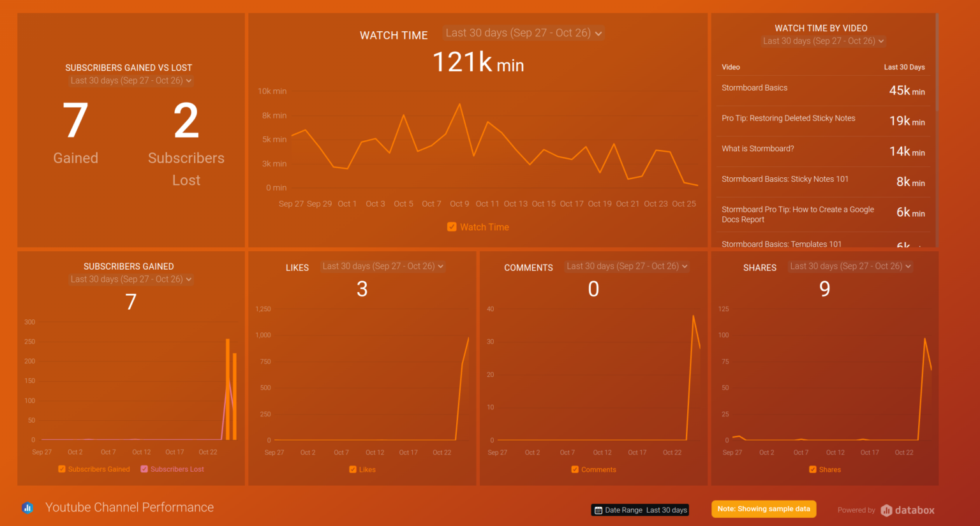
Task: Click the Video column header
Action: coord(730,67)
